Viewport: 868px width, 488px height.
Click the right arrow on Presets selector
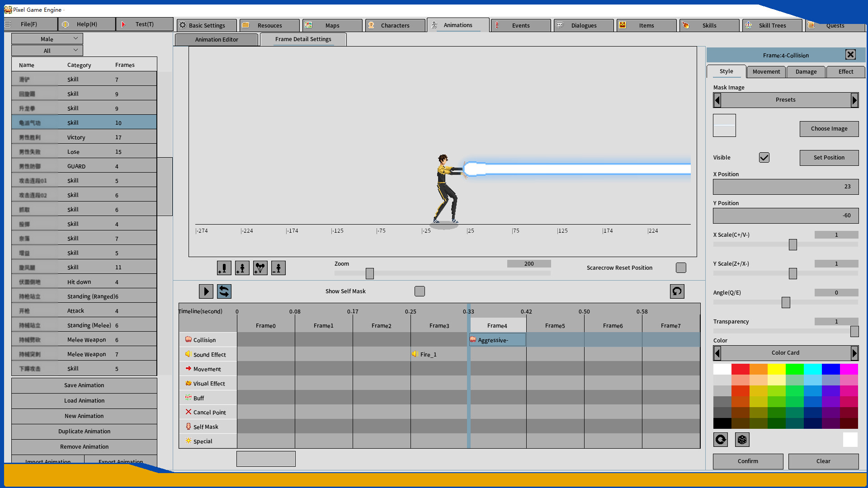854,100
